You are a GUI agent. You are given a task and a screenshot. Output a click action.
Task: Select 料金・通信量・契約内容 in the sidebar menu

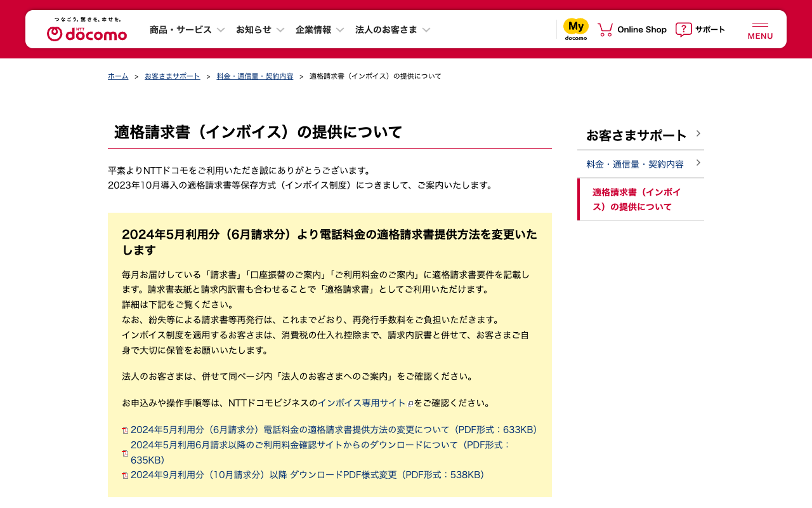[641, 164]
